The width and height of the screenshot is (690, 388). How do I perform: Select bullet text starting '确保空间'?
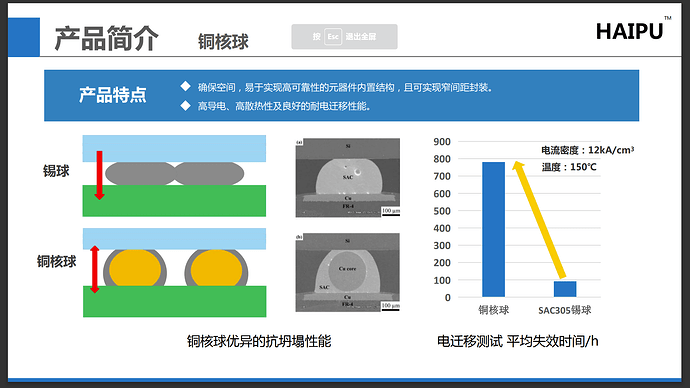pyautogui.click(x=345, y=88)
